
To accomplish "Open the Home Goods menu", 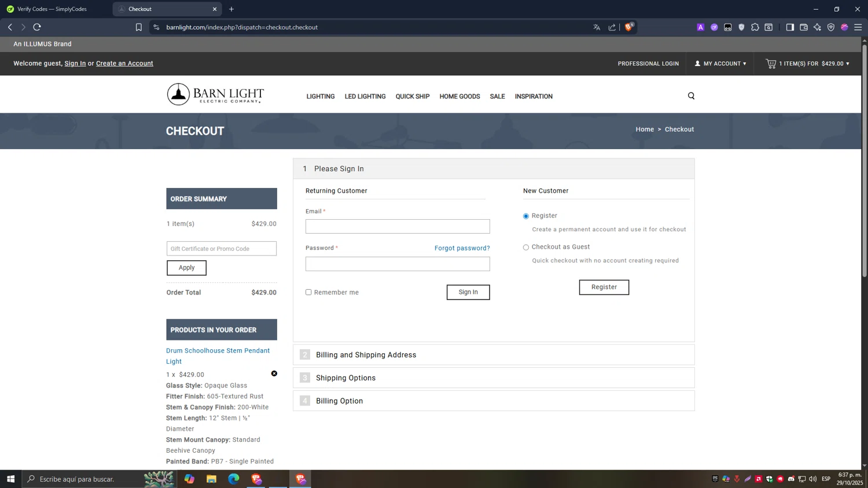I will point(459,97).
